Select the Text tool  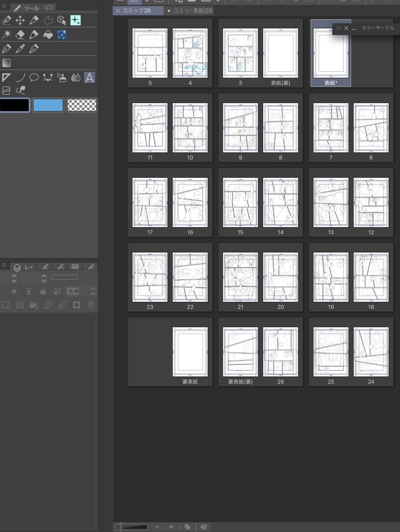(89, 78)
